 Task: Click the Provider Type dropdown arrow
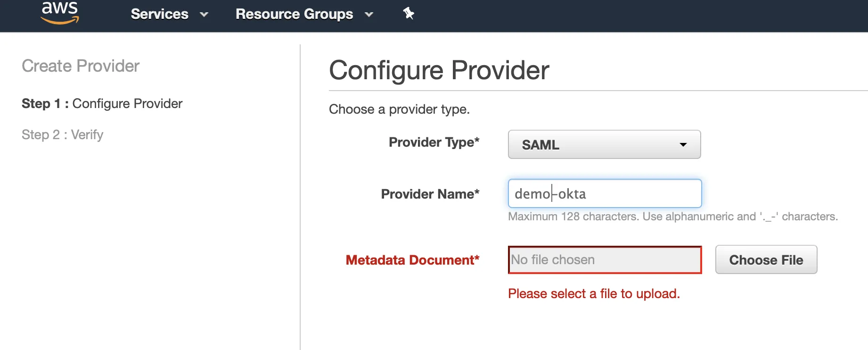(683, 145)
